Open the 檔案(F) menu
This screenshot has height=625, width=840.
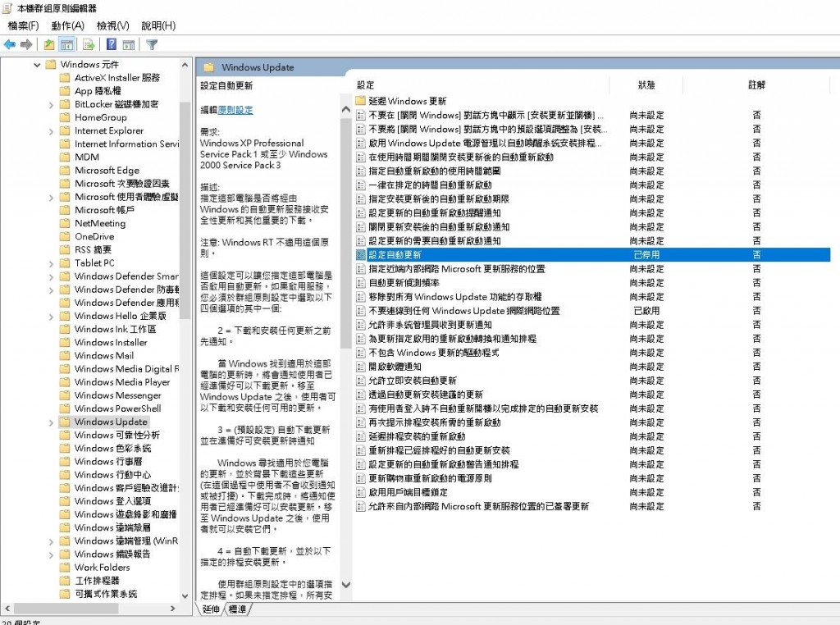coord(24,25)
